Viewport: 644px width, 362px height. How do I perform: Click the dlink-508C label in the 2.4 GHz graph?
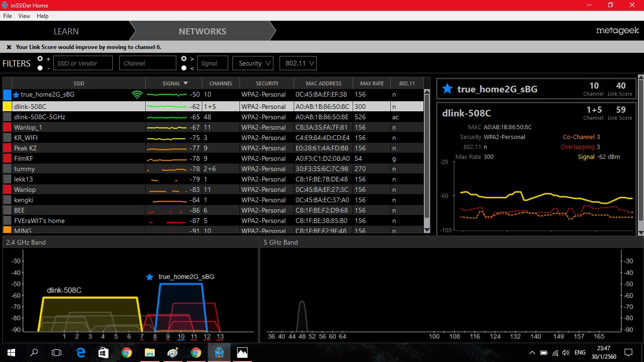(x=64, y=290)
